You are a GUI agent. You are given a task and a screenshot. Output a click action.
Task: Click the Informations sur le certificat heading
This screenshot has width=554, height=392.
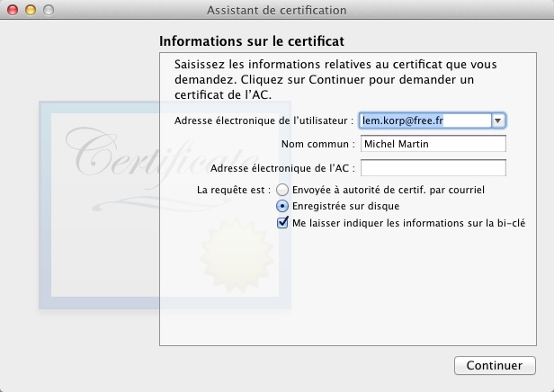pyautogui.click(x=252, y=41)
